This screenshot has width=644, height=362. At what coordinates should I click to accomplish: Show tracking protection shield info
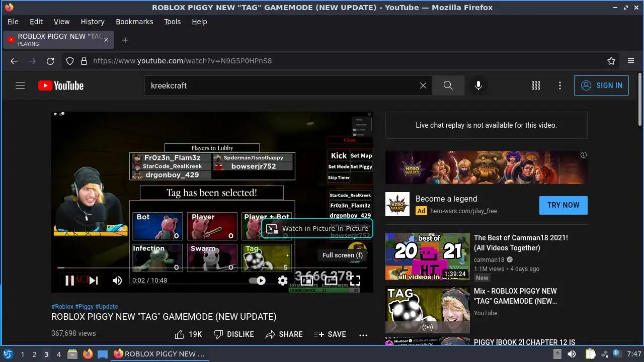pyautogui.click(x=70, y=61)
